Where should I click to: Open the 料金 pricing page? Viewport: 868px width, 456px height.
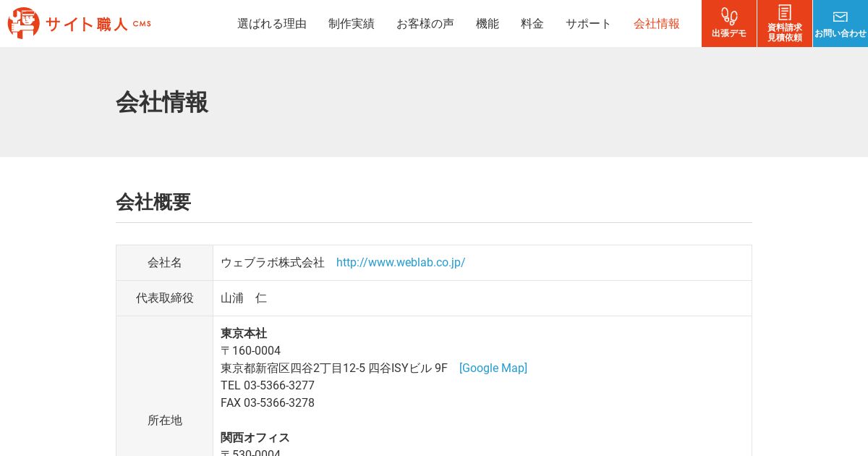(532, 24)
